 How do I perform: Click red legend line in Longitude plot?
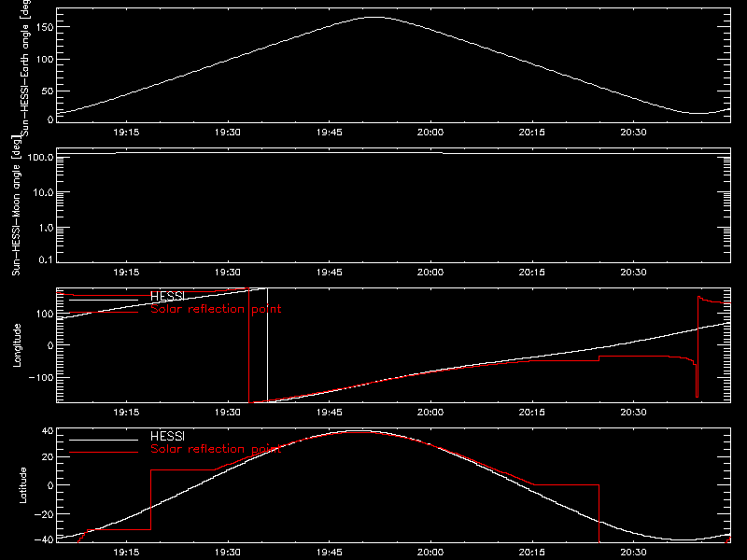click(x=104, y=313)
